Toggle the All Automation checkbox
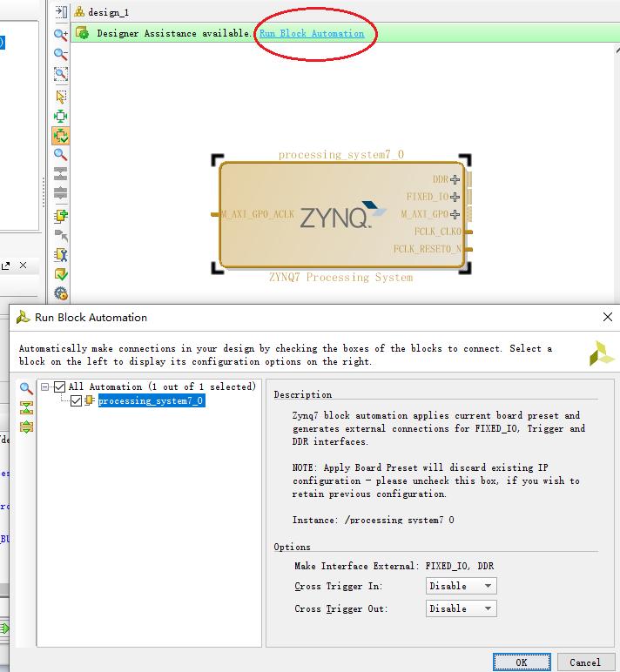The height and width of the screenshot is (672, 620). pos(59,386)
